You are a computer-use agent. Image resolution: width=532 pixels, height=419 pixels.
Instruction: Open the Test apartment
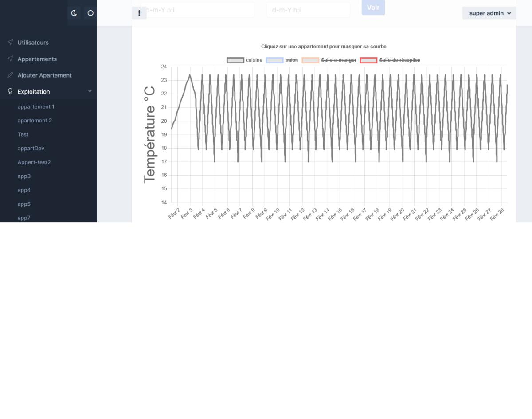23,134
